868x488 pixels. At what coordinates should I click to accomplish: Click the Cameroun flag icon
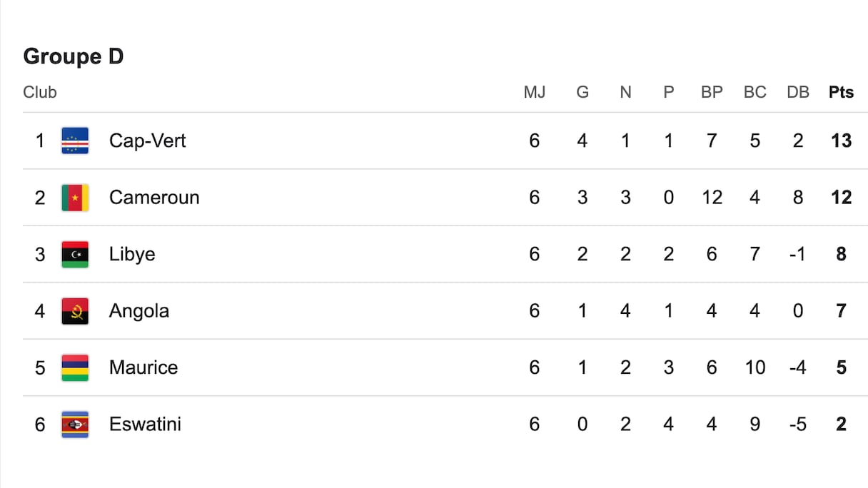click(75, 198)
